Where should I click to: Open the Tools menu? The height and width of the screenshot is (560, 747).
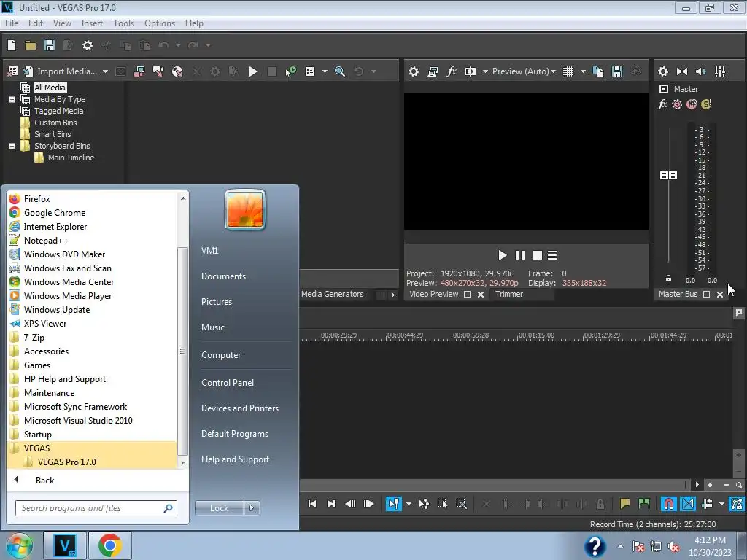pyautogui.click(x=123, y=23)
